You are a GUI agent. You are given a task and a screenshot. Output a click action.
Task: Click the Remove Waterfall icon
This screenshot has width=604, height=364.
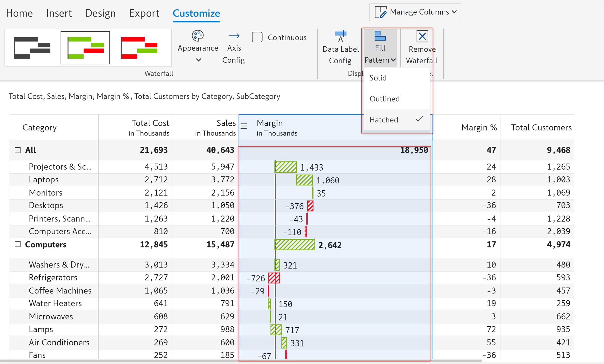422,36
